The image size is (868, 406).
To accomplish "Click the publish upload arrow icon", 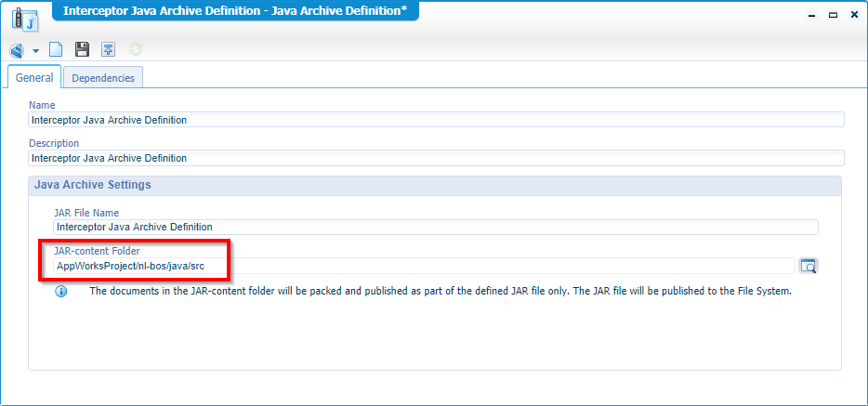I will [109, 50].
